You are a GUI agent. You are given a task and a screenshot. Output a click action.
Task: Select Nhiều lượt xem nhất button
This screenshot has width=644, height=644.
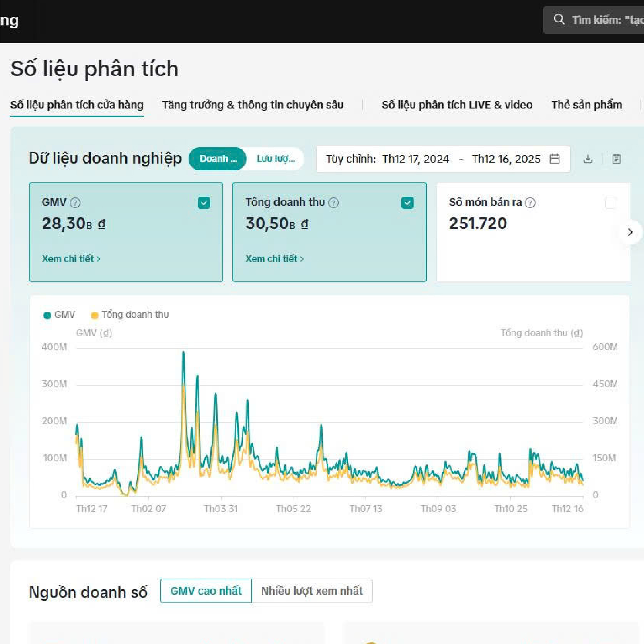point(311,591)
